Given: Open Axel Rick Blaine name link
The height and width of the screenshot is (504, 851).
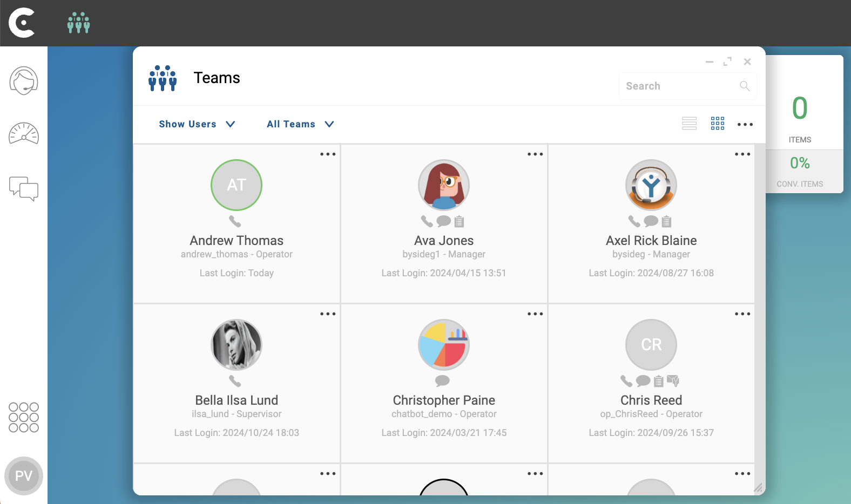Looking at the screenshot, I should (x=651, y=241).
